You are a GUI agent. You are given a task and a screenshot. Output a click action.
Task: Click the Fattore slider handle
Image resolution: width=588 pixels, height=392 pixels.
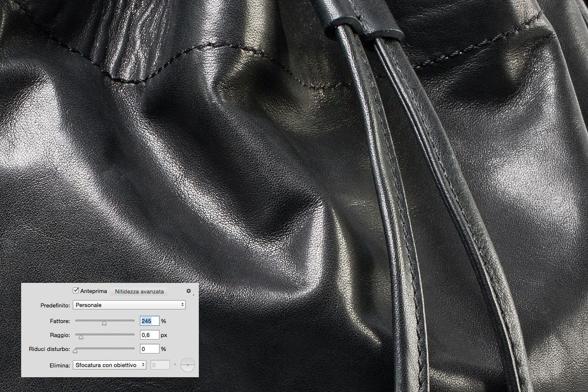104,323
